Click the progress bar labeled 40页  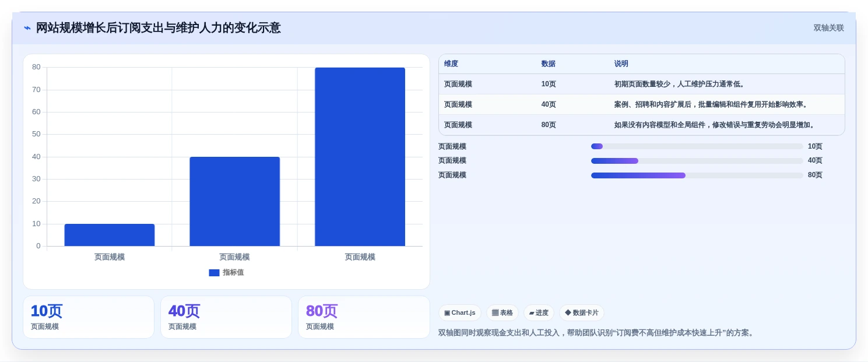click(x=697, y=161)
